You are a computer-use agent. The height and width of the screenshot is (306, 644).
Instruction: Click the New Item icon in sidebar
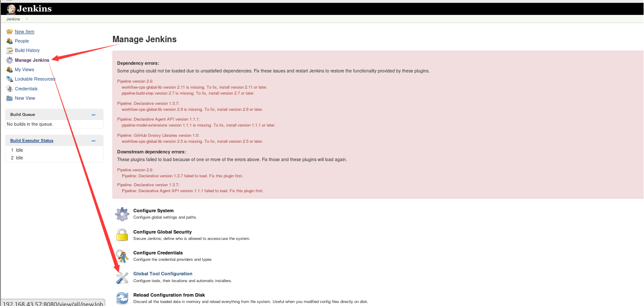click(x=9, y=32)
